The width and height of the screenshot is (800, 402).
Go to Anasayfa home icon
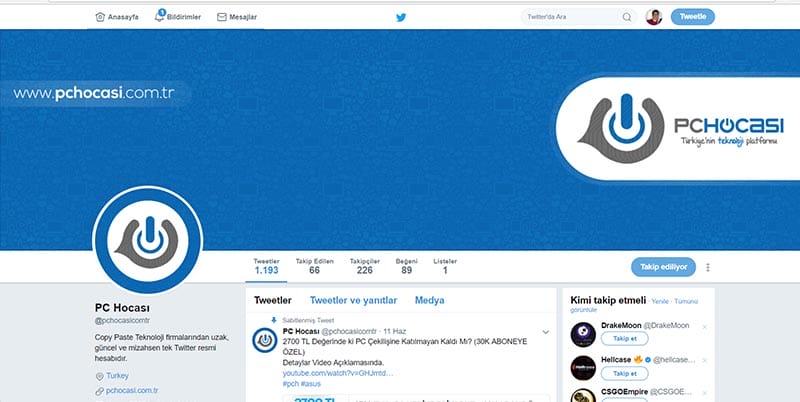(x=100, y=17)
